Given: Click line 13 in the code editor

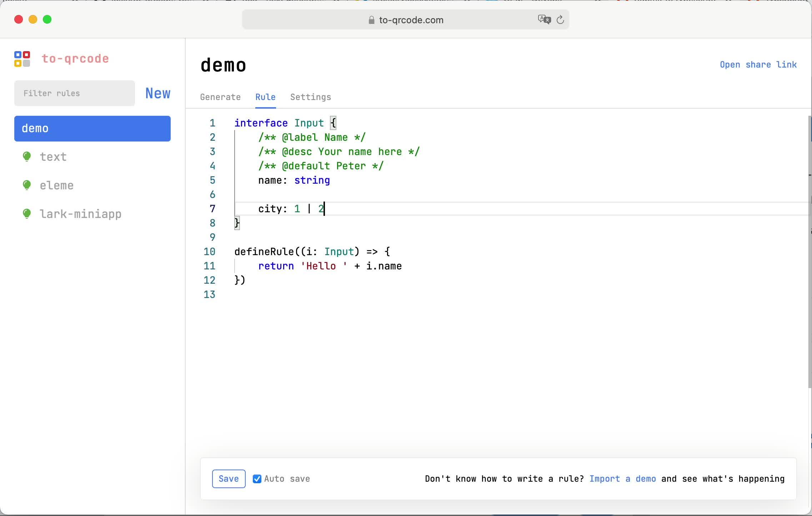Looking at the screenshot, I should point(321,294).
